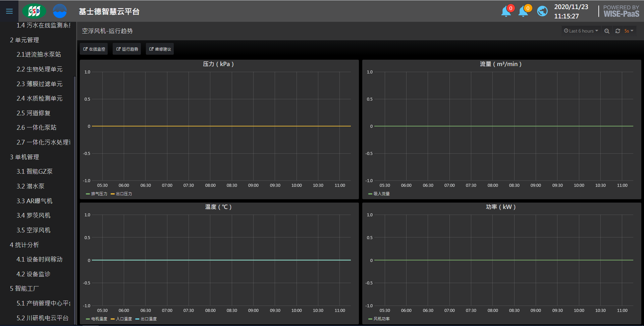This screenshot has height=326, width=644.
Task: Click the refresh dashboard icon
Action: click(x=618, y=31)
